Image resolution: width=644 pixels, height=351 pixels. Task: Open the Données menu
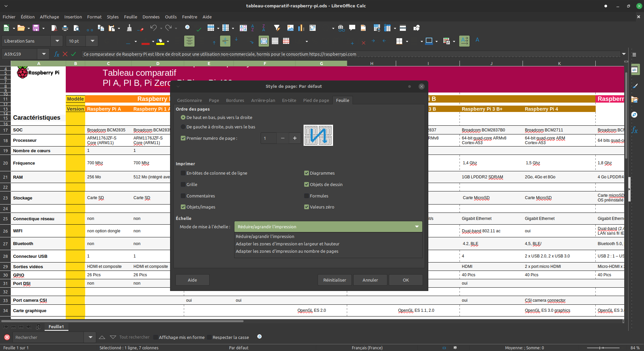point(151,17)
